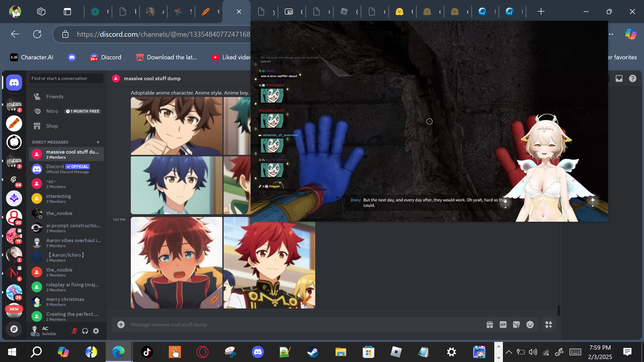Open Download the latest bookmark
644x362 pixels.
[167, 57]
